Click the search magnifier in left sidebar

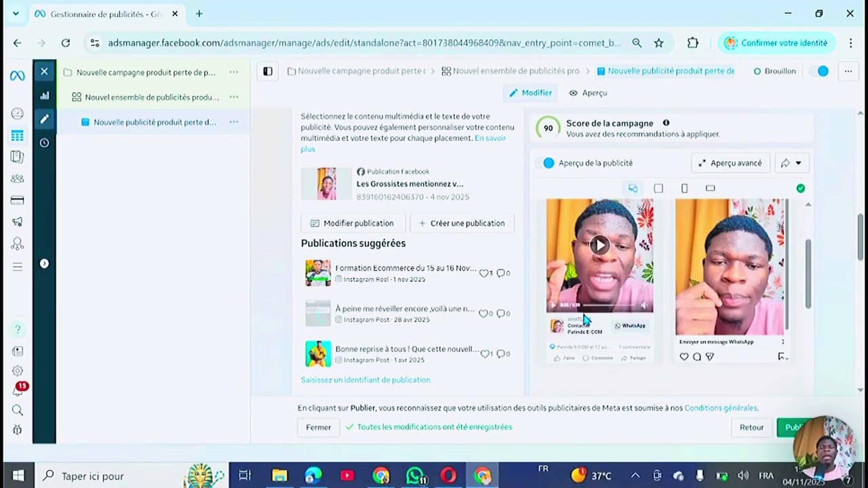pos(18,410)
